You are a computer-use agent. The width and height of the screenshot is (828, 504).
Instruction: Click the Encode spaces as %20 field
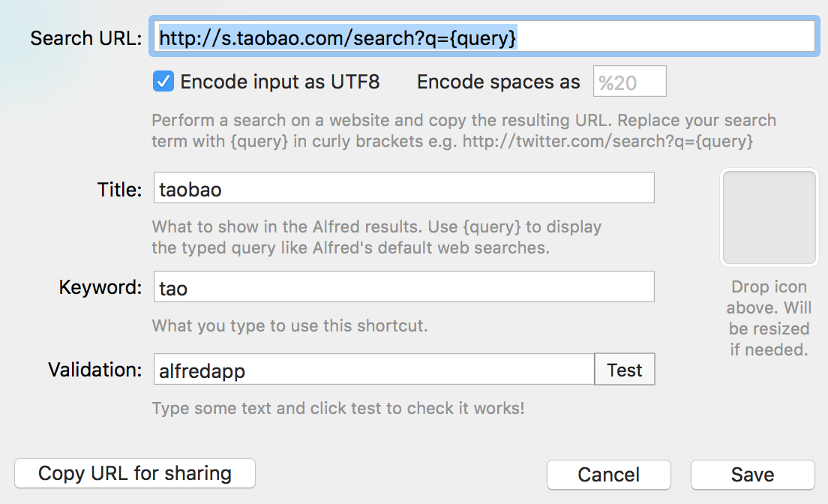click(x=629, y=82)
